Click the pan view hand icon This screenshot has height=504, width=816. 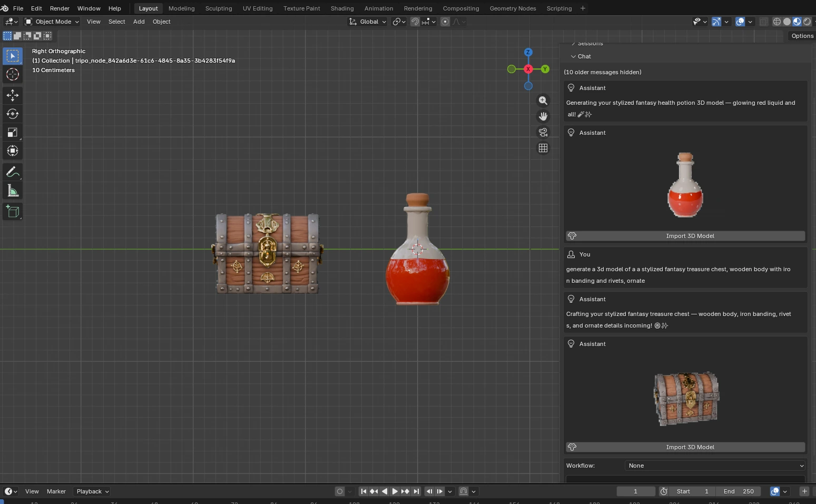coord(543,116)
